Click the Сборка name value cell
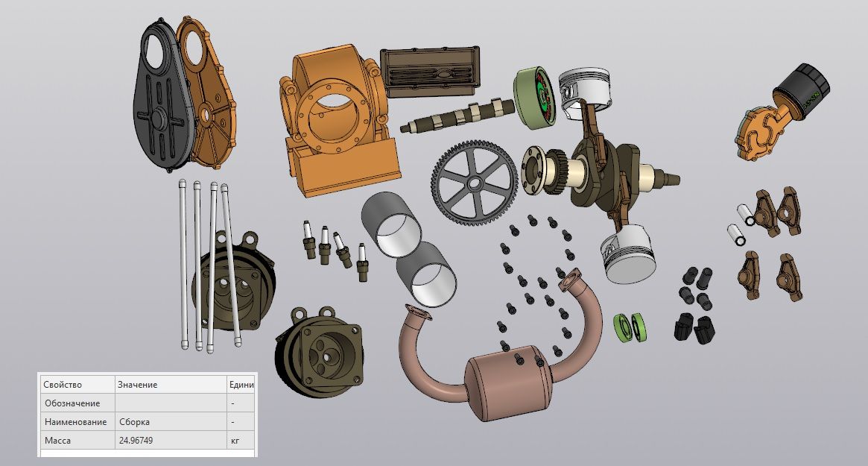Viewport: 868px width, 466px height. pos(134,422)
